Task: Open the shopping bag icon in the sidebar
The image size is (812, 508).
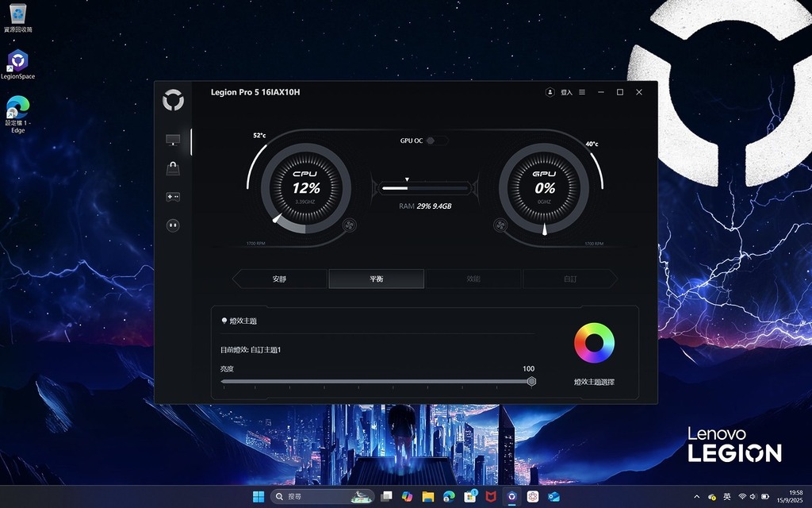Action: 173,168
